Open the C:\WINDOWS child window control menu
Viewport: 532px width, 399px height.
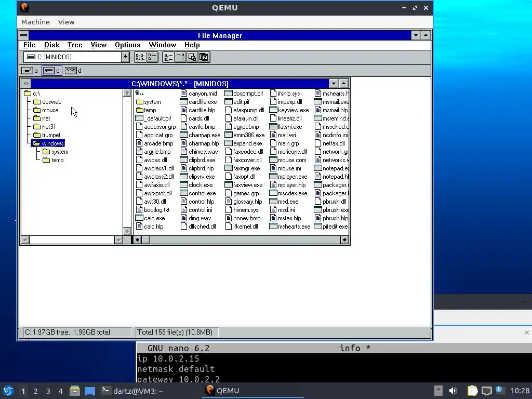[x=26, y=84]
